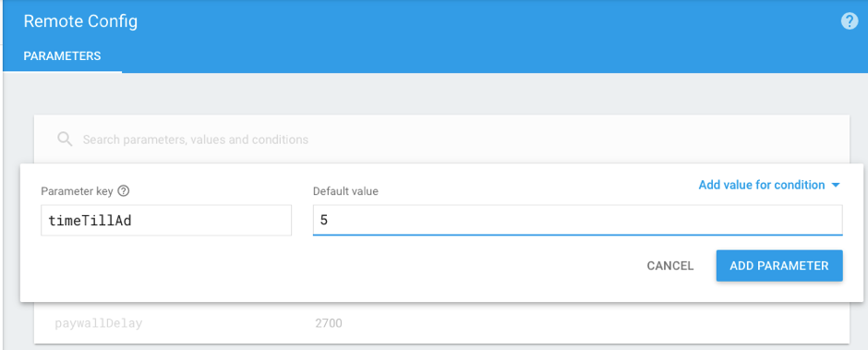The width and height of the screenshot is (868, 350).
Task: Click the 2700 value of paywallDelay
Action: click(x=329, y=322)
